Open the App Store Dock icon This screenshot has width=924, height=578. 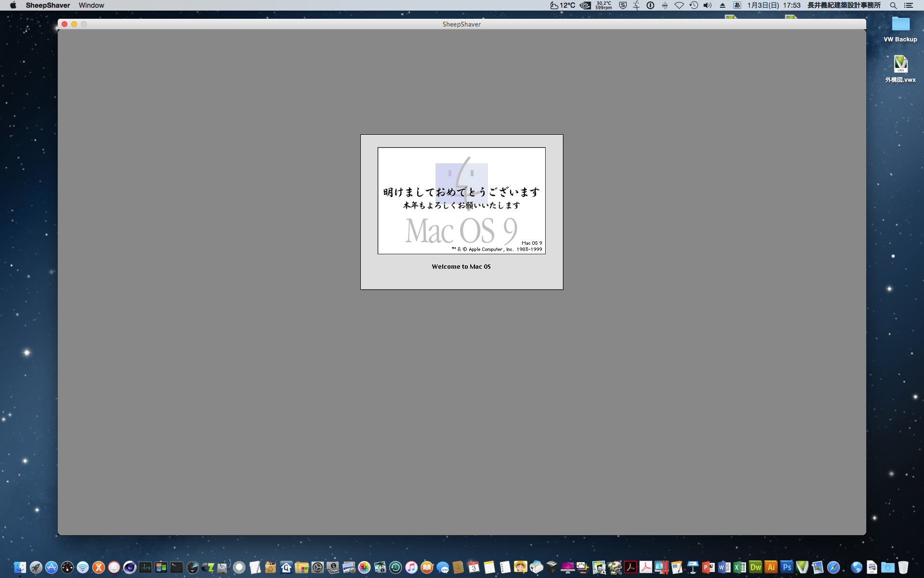[x=51, y=567]
